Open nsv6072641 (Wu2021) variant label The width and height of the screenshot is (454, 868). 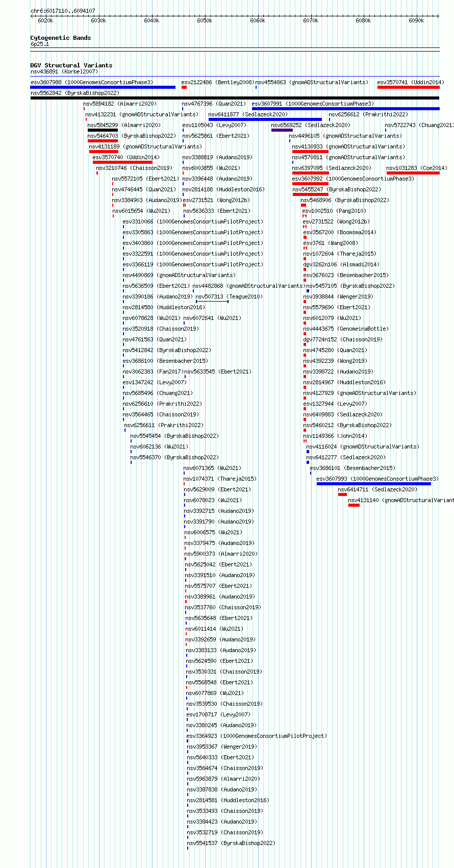point(212,318)
